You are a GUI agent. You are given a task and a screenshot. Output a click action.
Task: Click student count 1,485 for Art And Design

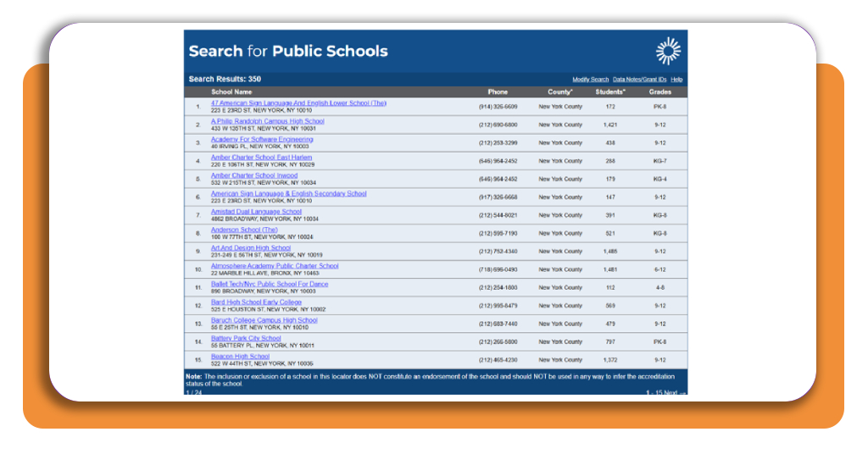pos(610,252)
